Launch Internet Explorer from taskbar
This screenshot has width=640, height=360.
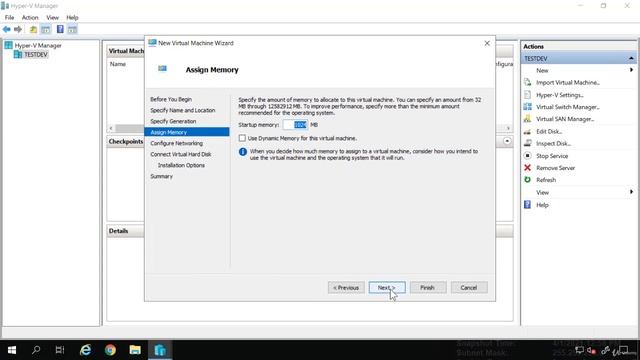click(85, 350)
